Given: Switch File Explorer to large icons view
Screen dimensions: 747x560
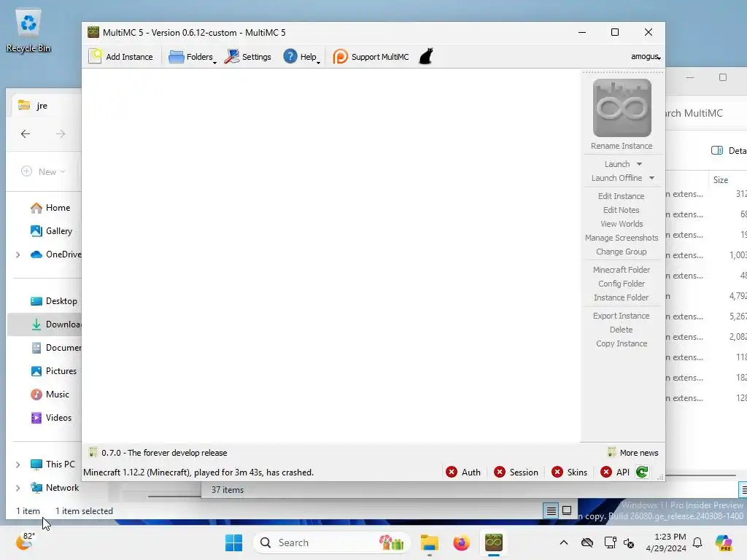Looking at the screenshot, I should (567, 510).
